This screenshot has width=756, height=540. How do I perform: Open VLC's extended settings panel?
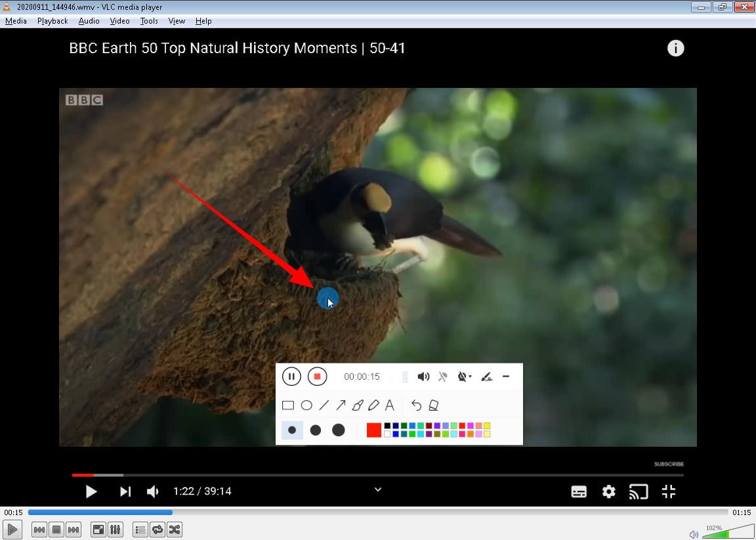pyautogui.click(x=115, y=530)
